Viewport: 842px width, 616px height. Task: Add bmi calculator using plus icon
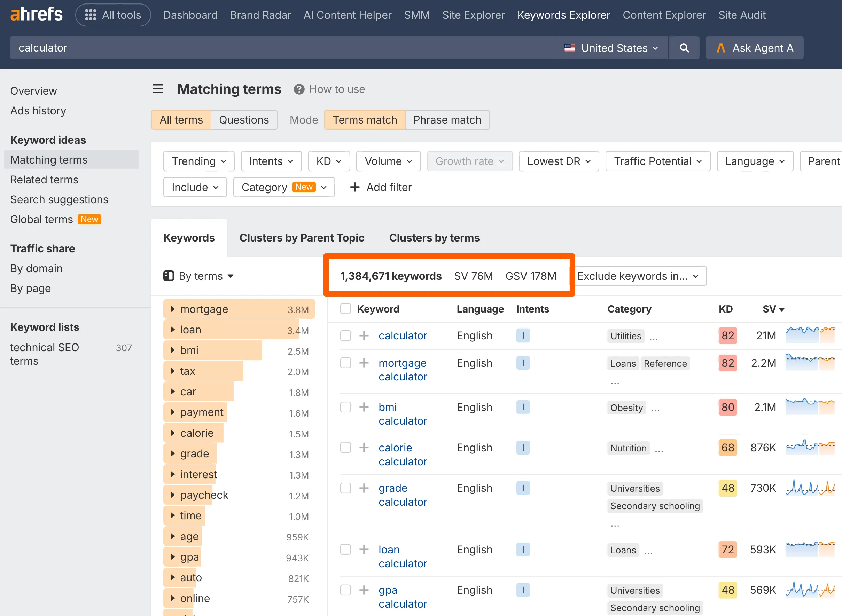click(364, 407)
